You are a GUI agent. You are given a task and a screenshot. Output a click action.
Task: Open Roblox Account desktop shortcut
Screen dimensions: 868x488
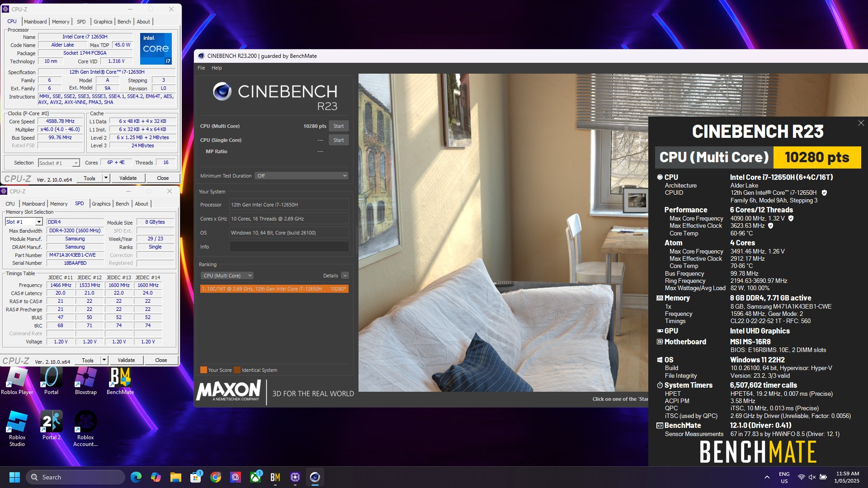click(85, 428)
